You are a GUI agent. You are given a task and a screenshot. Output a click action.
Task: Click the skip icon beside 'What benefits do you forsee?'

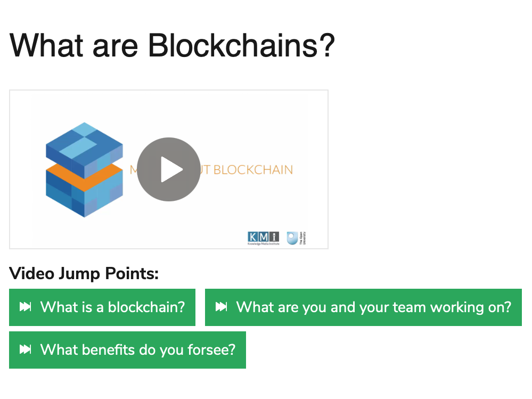tap(26, 349)
